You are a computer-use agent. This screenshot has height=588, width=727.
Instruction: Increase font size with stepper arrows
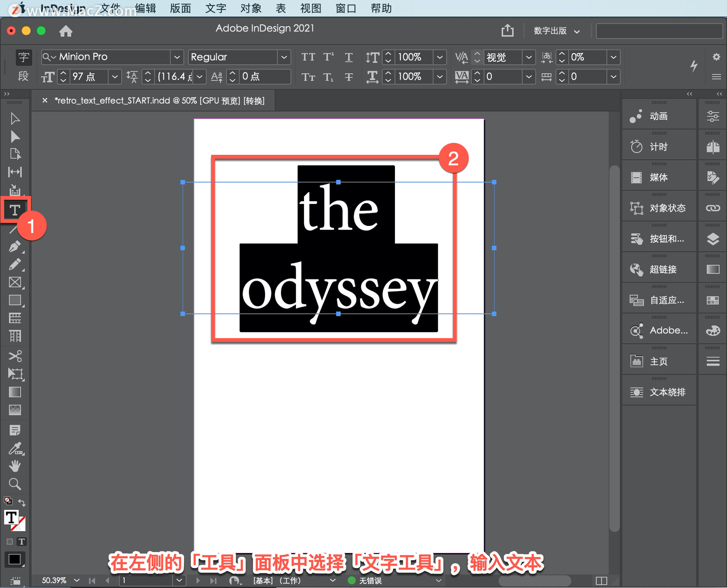(63, 73)
